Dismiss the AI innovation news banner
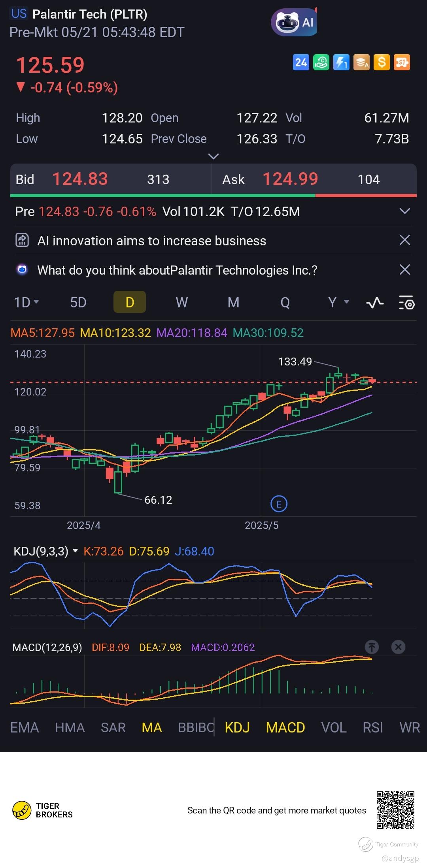This screenshot has height=868, width=427. [x=405, y=240]
